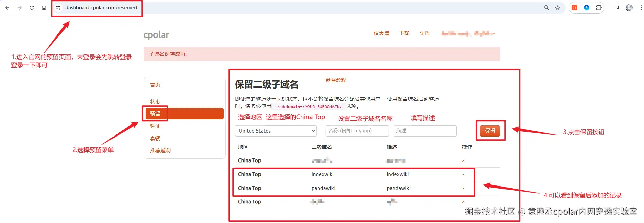
Task: Click the pandawiki description cell
Action: click(x=399, y=188)
